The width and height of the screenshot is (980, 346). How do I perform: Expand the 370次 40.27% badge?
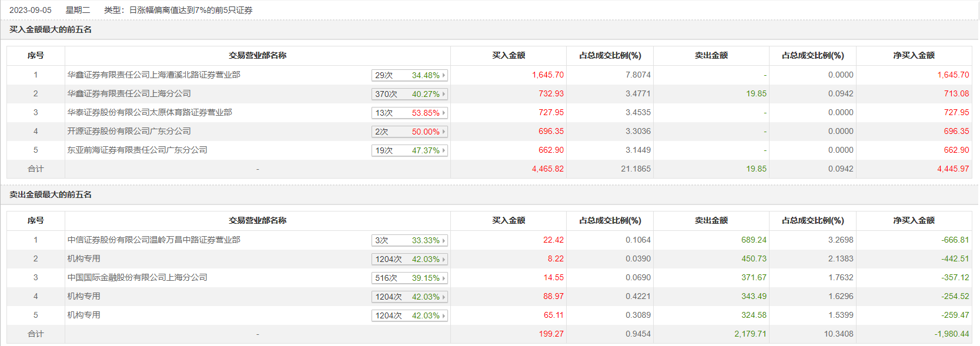410,94
